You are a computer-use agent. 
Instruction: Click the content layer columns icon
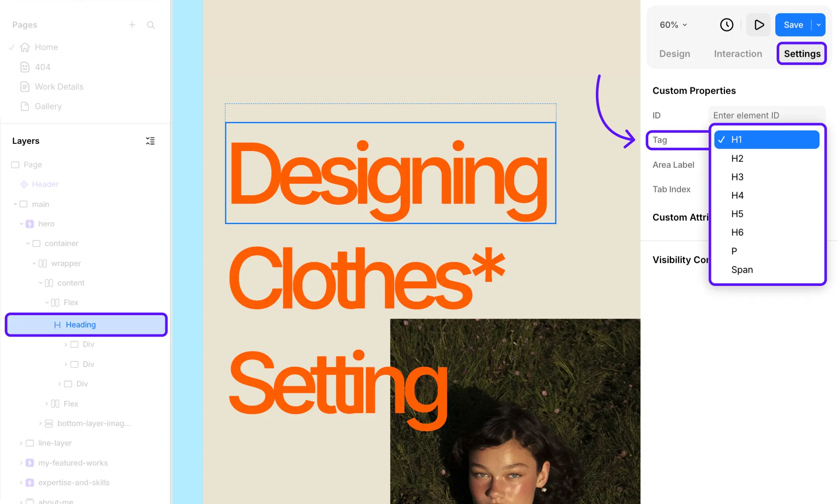49,283
